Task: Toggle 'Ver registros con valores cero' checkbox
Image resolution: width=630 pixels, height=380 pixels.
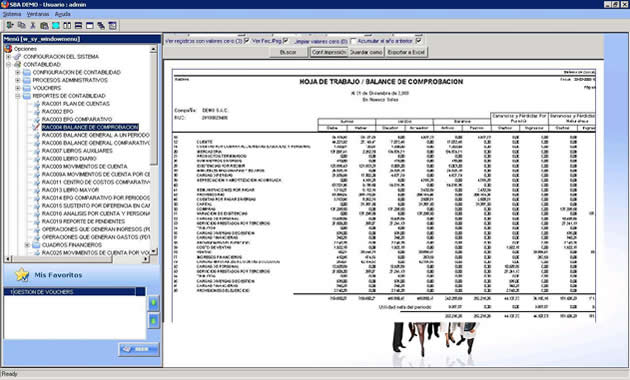Action: point(247,41)
